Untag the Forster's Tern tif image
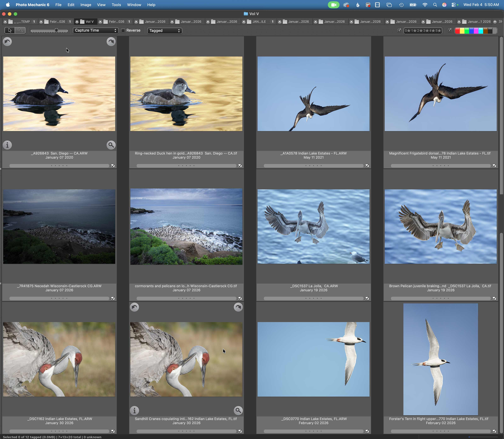 click(x=494, y=431)
